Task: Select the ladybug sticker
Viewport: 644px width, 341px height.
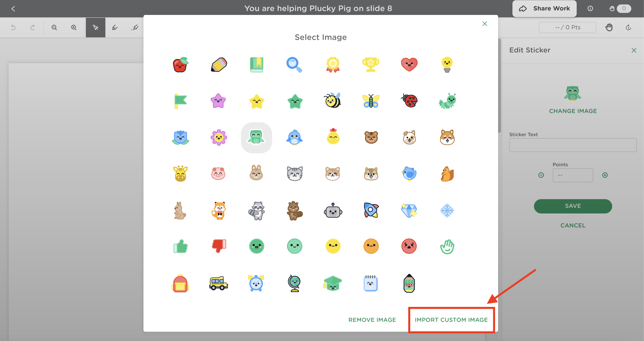Action: [409, 101]
